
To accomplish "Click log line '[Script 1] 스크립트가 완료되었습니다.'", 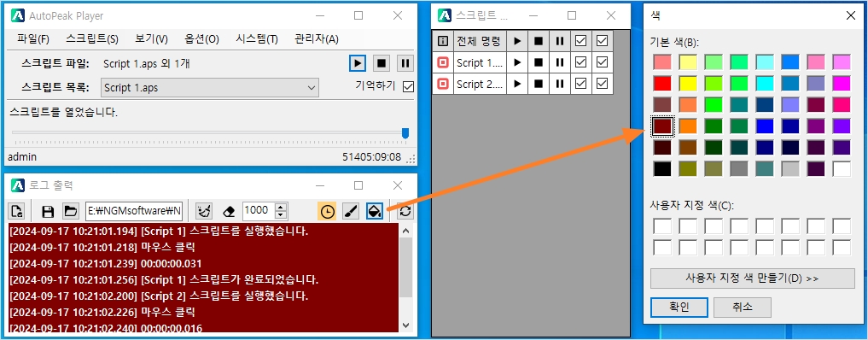I will [x=163, y=279].
